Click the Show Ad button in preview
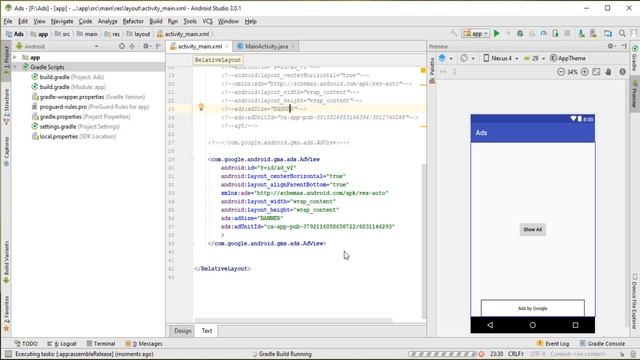 pos(533,229)
